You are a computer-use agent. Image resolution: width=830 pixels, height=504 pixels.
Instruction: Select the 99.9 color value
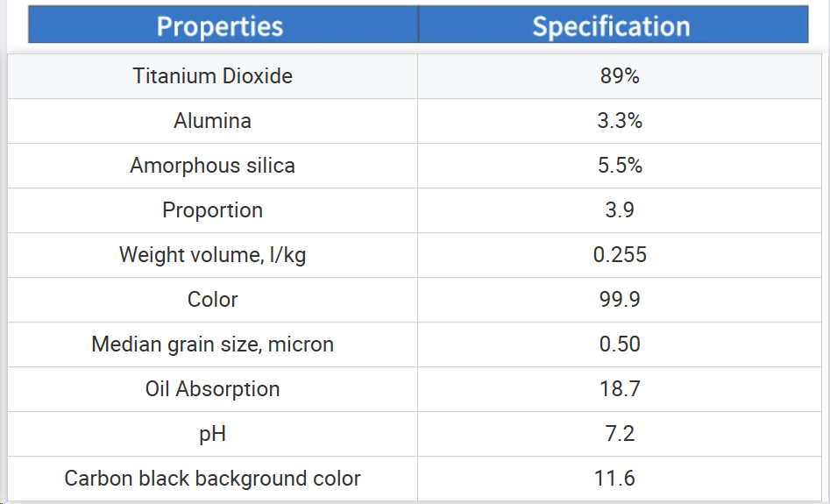pos(620,300)
